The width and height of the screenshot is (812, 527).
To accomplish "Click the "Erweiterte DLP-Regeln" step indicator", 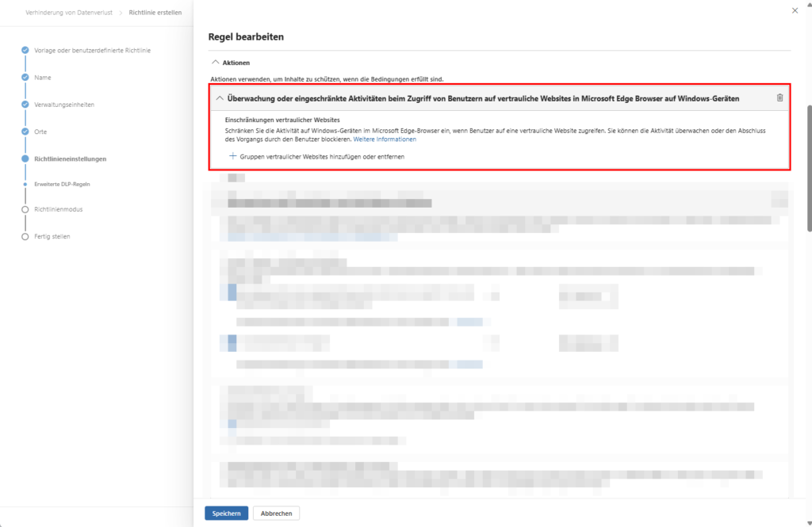I will (24, 184).
